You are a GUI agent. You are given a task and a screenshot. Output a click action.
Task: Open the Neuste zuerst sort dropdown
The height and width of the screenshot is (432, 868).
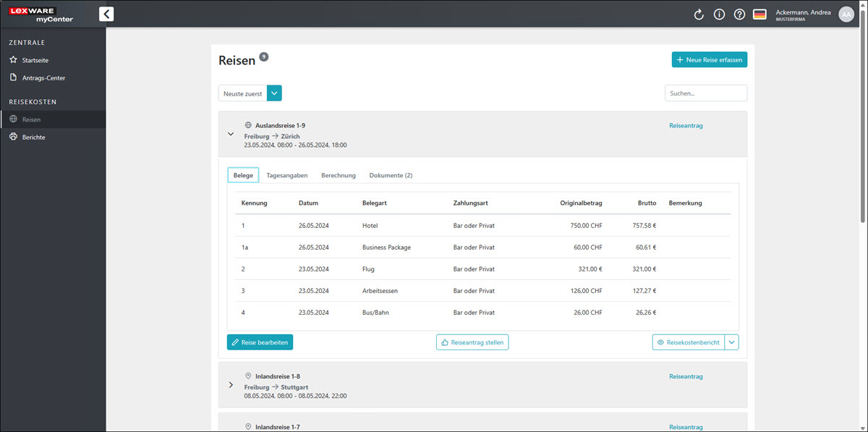(x=274, y=93)
